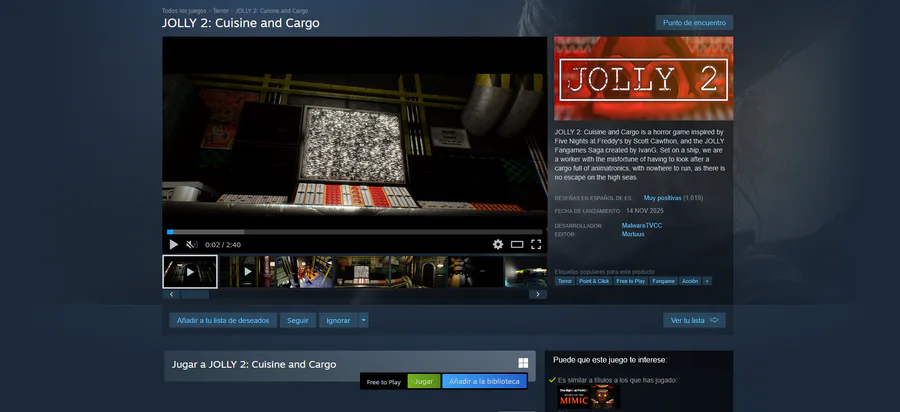Open Ver tu lista
The width and height of the screenshot is (900, 412).
tap(695, 320)
